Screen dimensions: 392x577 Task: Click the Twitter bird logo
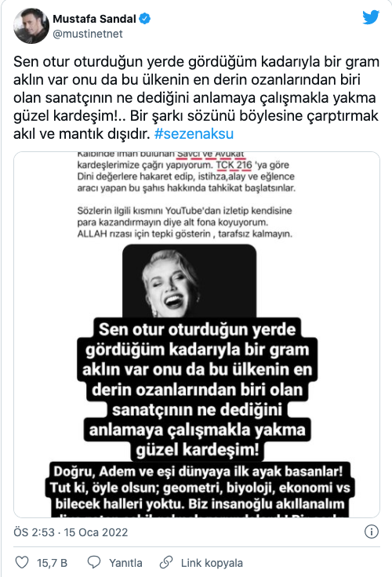[x=371, y=17]
